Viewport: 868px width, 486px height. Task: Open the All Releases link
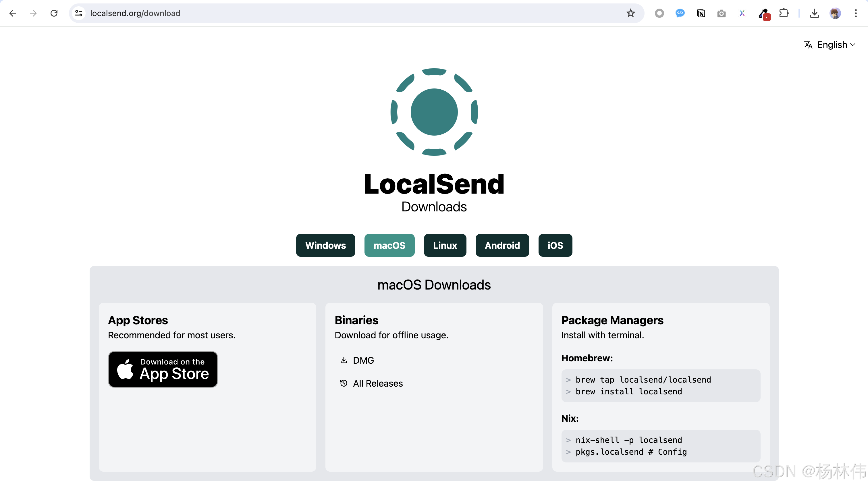click(377, 383)
